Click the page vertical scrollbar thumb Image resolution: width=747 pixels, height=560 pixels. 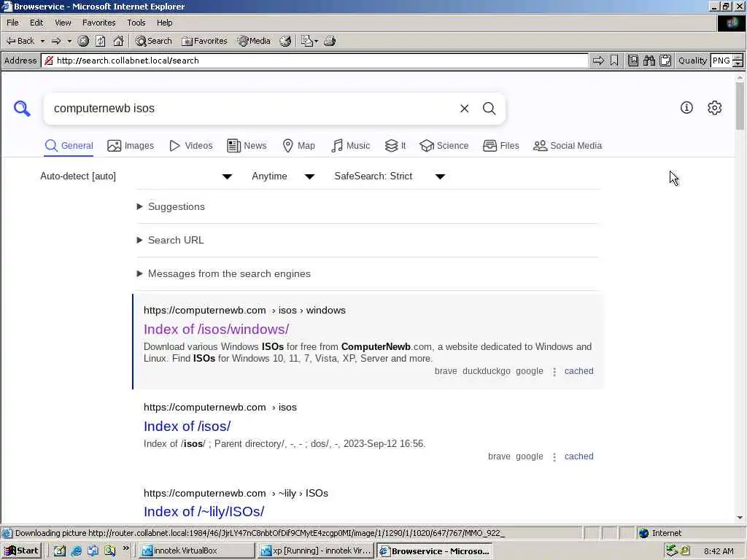pos(740,106)
